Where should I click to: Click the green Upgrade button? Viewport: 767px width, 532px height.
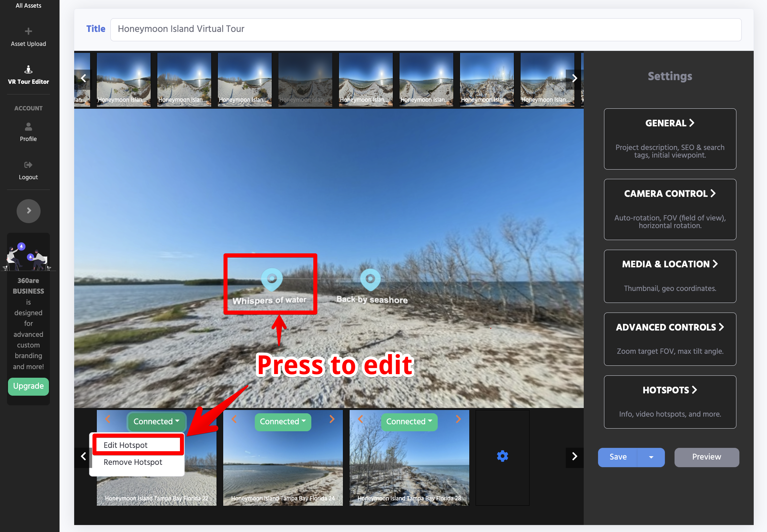point(28,386)
